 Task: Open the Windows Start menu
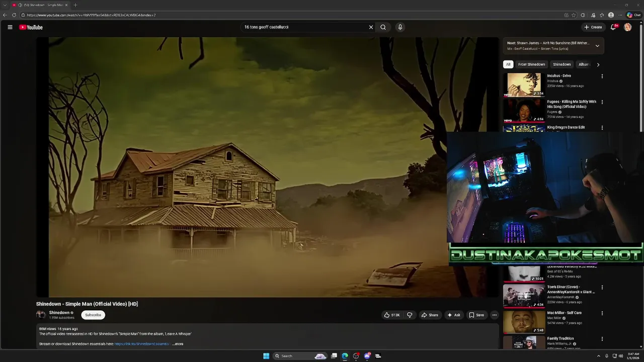tap(266, 356)
